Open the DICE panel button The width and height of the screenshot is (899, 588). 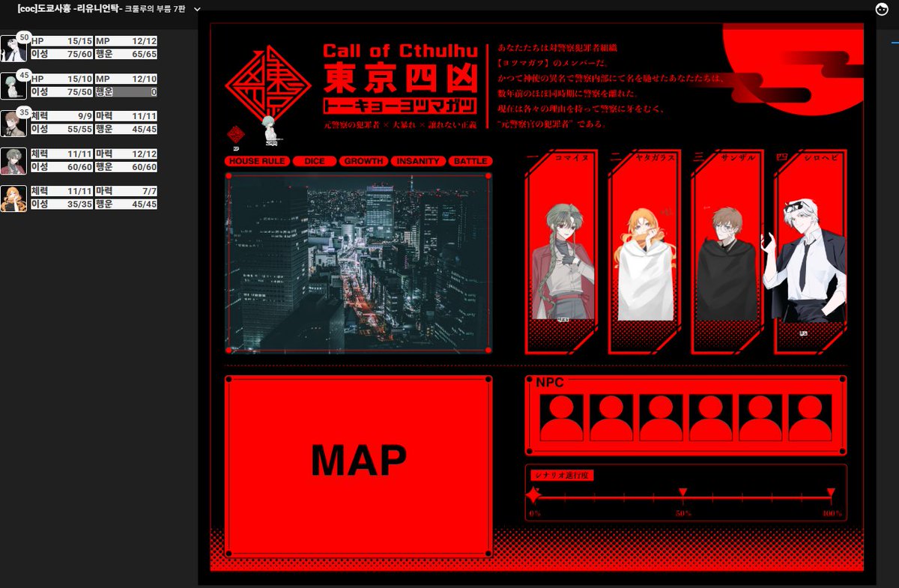pos(315,161)
